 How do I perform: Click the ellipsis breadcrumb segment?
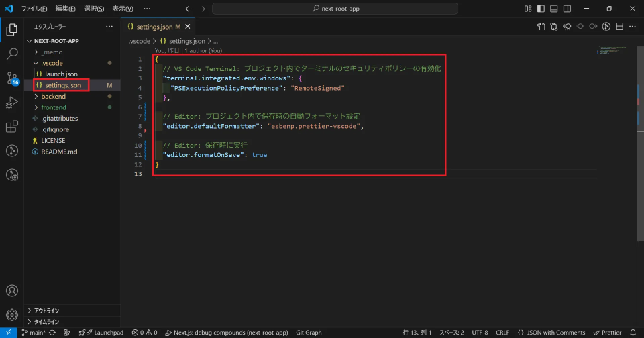click(215, 41)
